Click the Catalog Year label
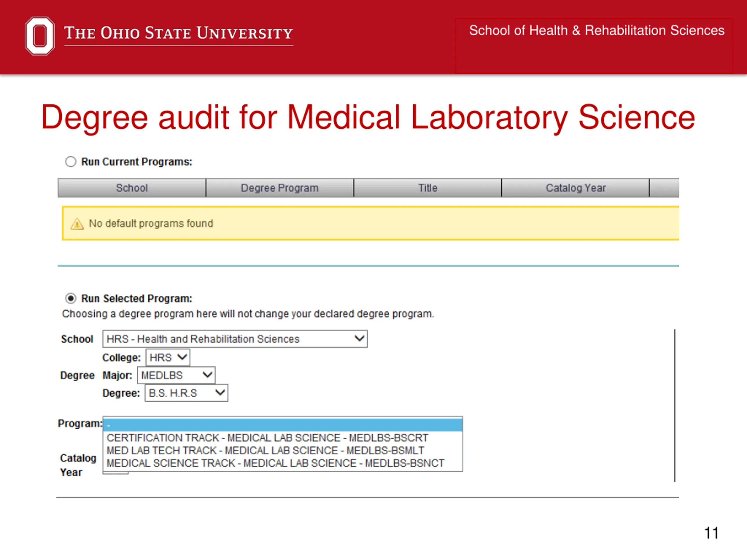The width and height of the screenshot is (747, 560). point(78,465)
